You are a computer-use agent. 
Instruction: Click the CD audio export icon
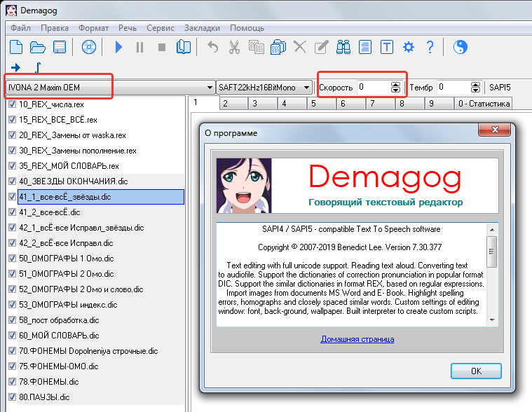click(89, 47)
